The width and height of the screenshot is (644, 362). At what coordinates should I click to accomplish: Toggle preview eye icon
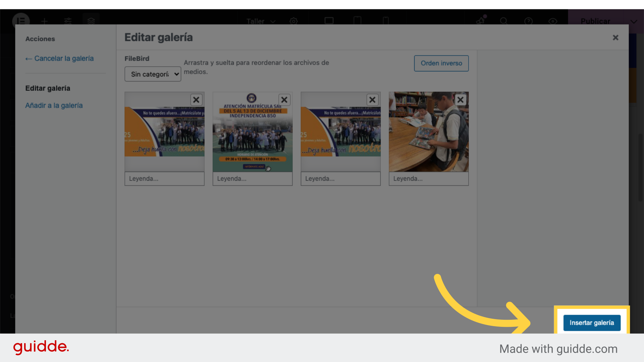(x=553, y=21)
